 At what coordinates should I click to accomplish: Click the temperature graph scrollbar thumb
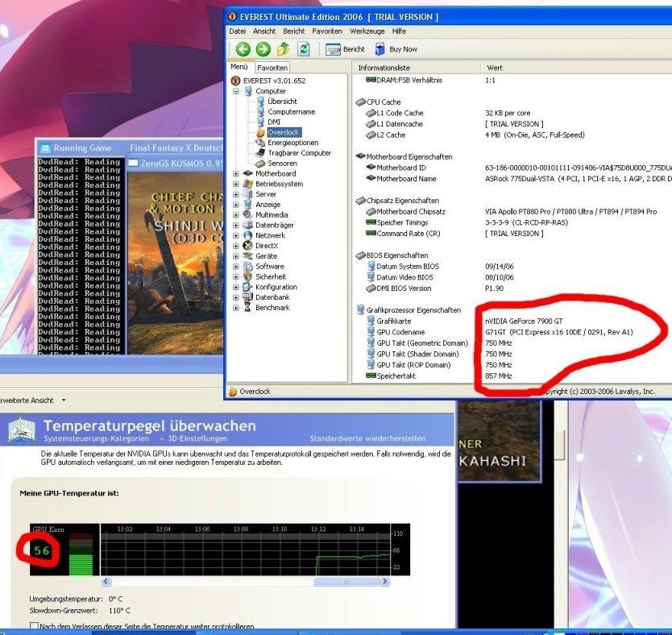pos(346,582)
